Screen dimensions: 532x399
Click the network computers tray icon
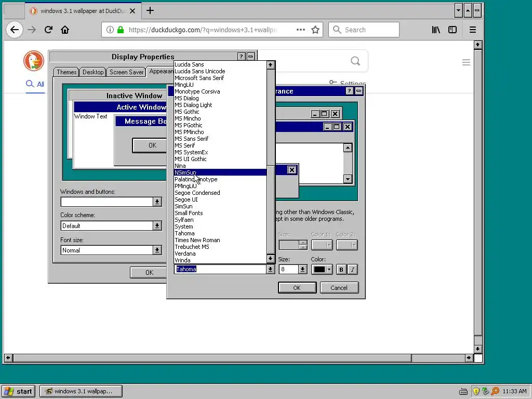[486, 391]
